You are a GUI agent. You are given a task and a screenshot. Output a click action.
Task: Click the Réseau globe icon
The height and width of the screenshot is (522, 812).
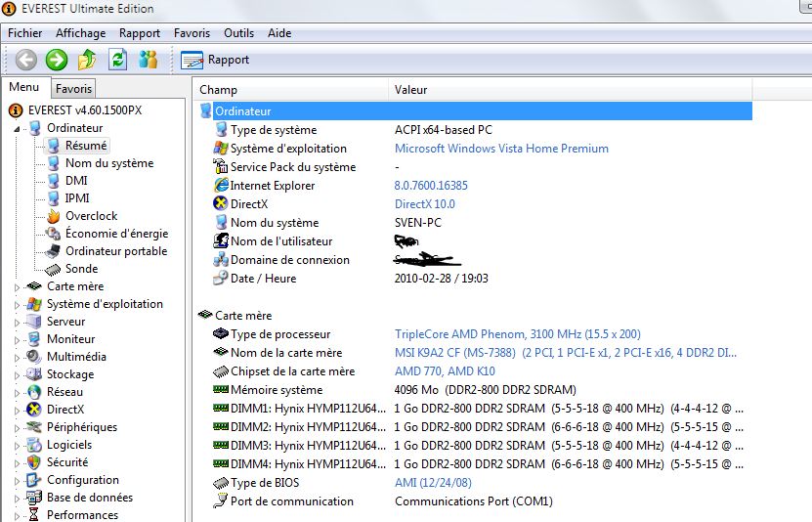pos(34,392)
